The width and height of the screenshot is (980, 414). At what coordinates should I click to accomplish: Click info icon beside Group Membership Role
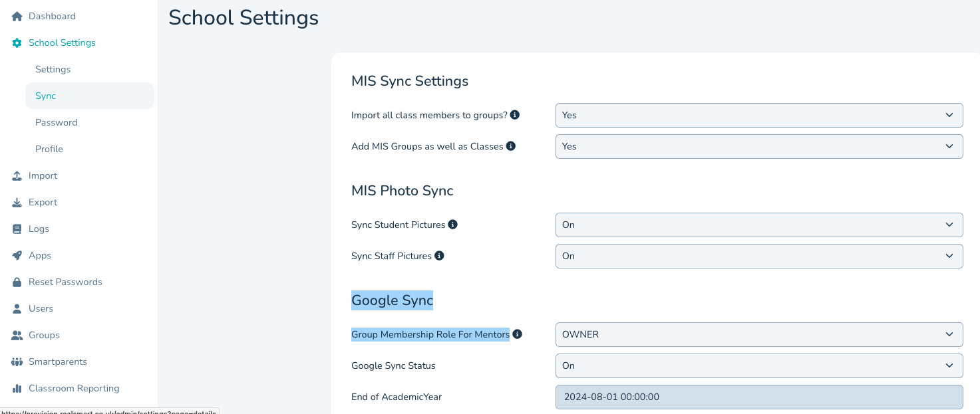click(x=517, y=334)
